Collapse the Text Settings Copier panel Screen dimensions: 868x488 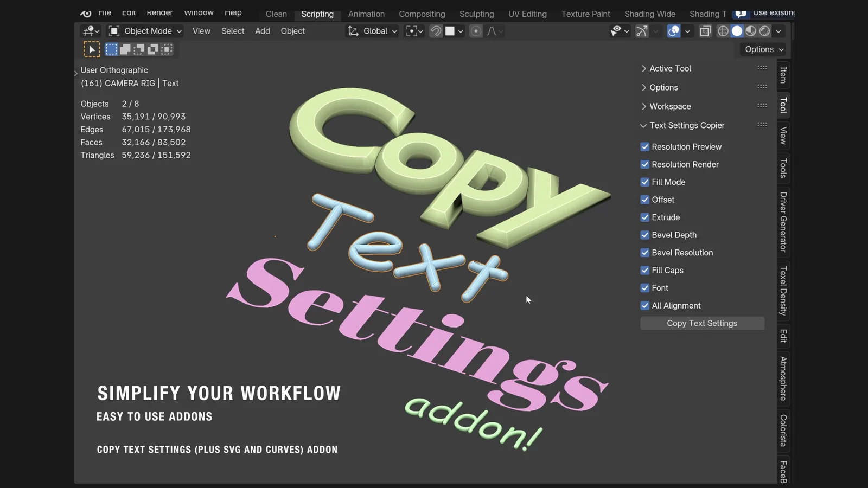coord(687,125)
